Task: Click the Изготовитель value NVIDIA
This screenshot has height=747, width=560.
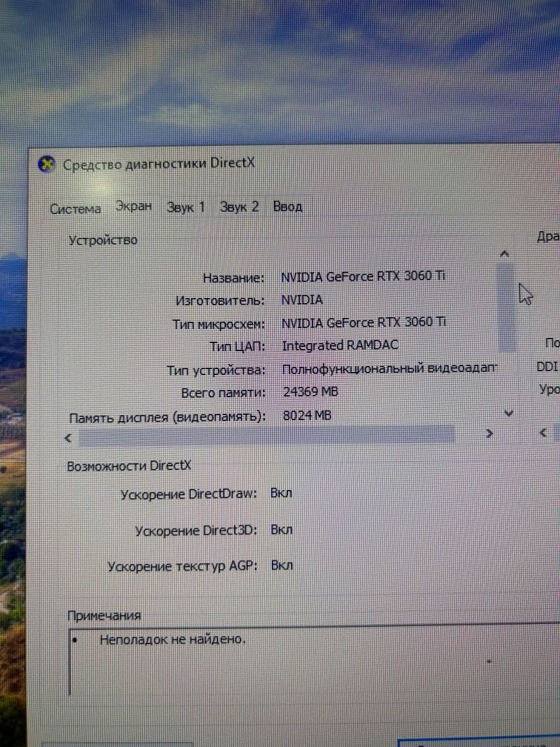Action: click(302, 299)
